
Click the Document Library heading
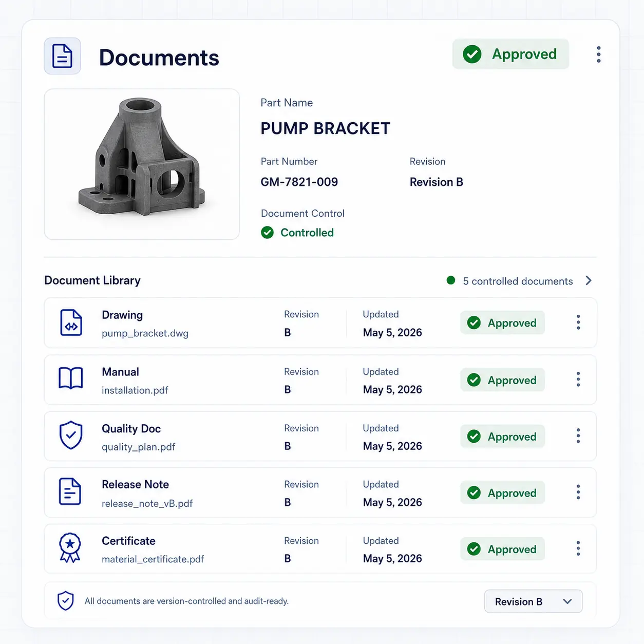pos(92,280)
